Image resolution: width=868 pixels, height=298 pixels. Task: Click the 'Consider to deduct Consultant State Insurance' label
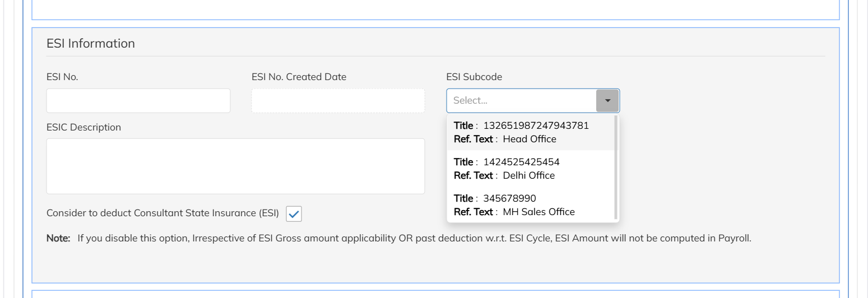163,213
